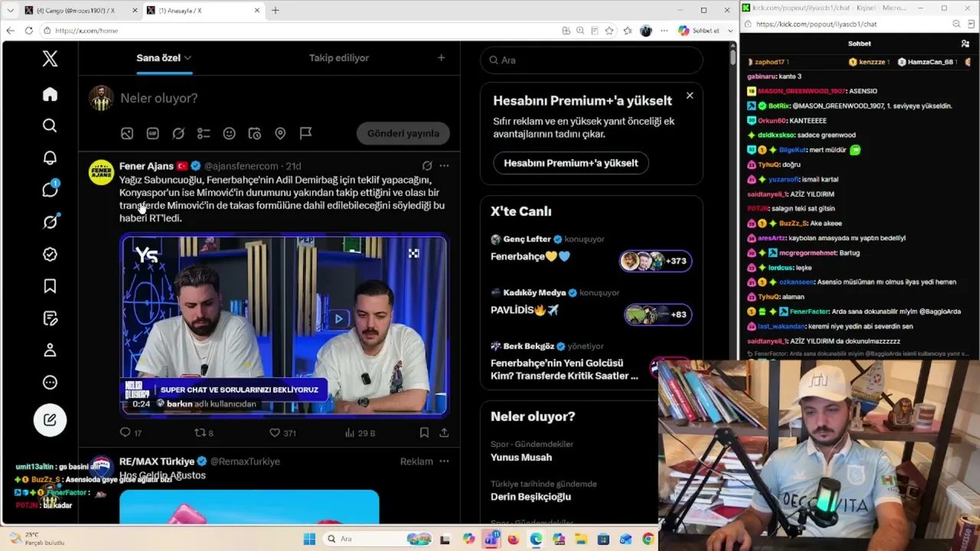Add a GIF to the post

(x=152, y=133)
